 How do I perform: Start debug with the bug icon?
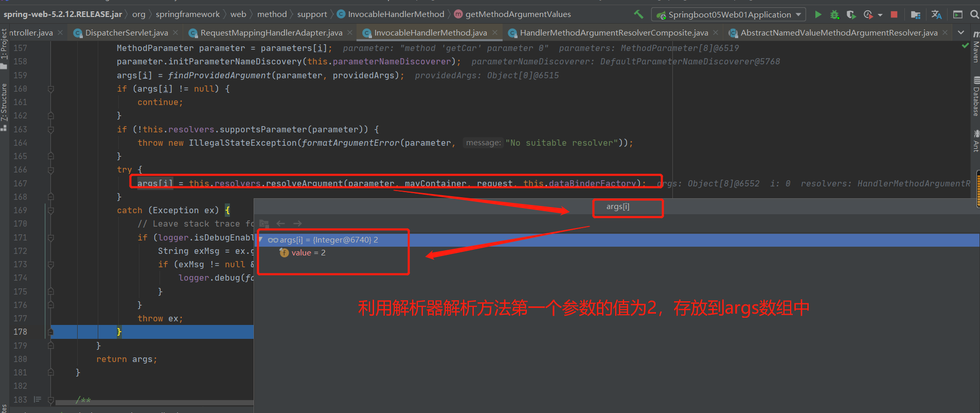[834, 14]
